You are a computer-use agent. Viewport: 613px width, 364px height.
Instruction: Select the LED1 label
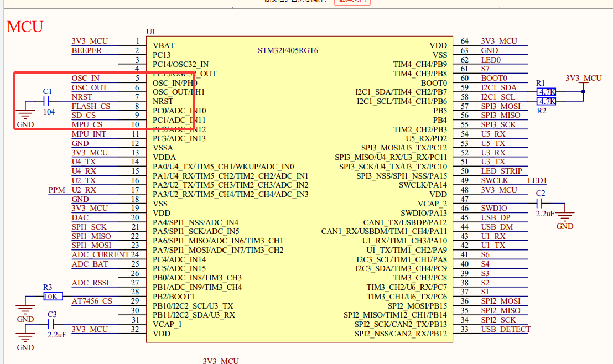[537, 181]
